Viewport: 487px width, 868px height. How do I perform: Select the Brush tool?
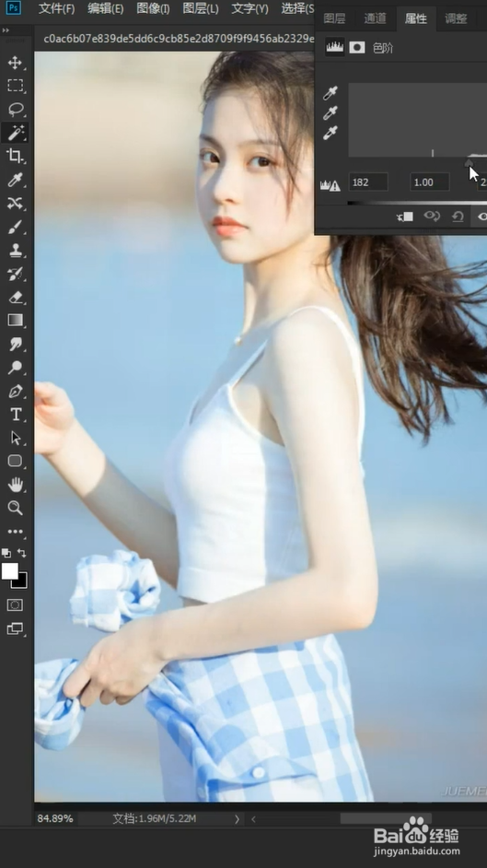tap(15, 227)
